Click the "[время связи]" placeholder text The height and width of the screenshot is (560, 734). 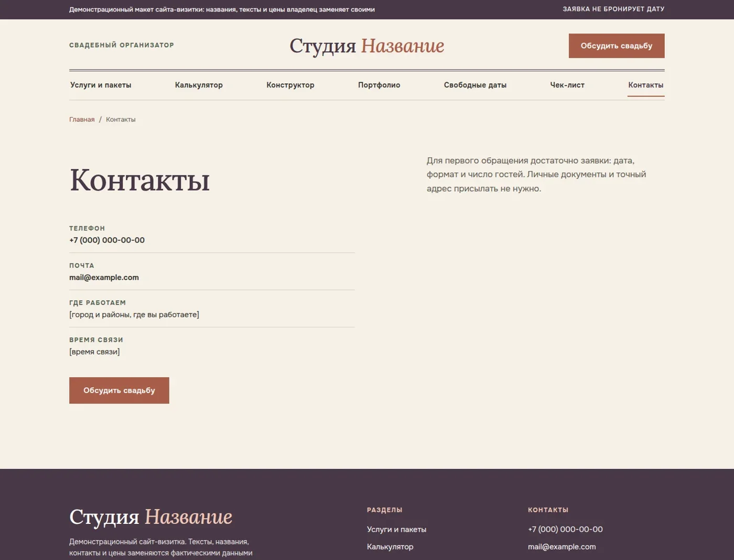pyautogui.click(x=94, y=352)
